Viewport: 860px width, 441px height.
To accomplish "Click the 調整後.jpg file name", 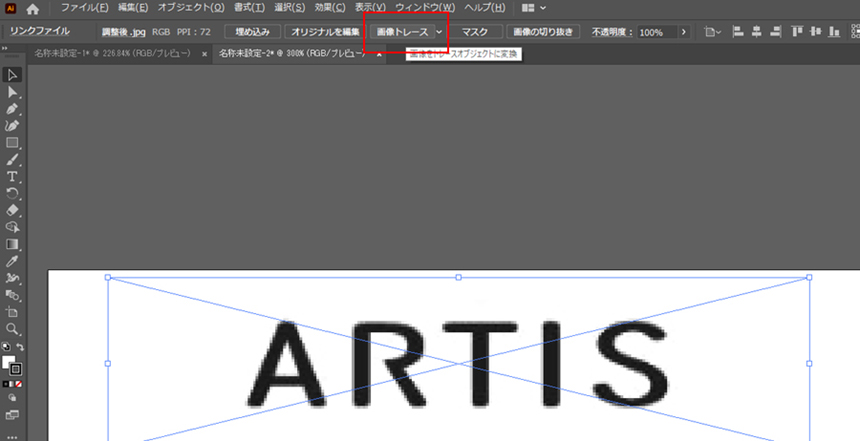I will pos(123,32).
